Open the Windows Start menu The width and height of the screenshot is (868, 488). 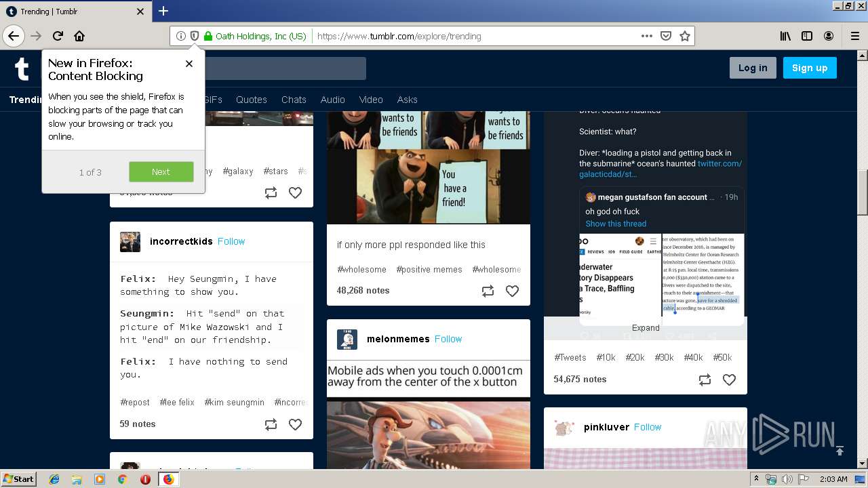[19, 479]
